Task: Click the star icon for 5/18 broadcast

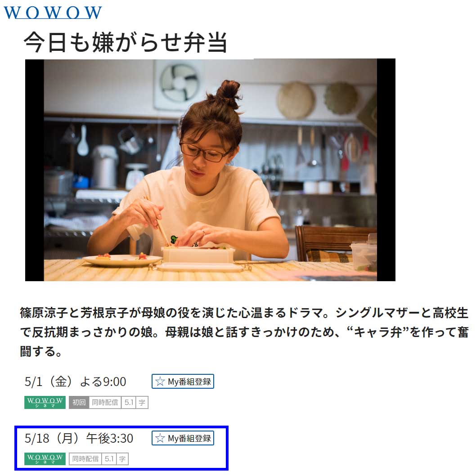Action: (x=160, y=438)
